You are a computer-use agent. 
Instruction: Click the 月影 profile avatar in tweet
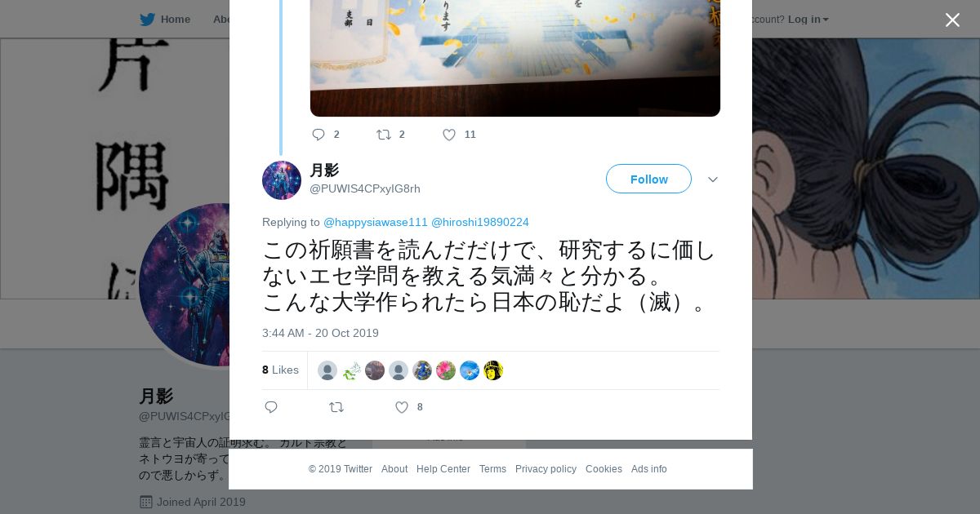(x=282, y=180)
